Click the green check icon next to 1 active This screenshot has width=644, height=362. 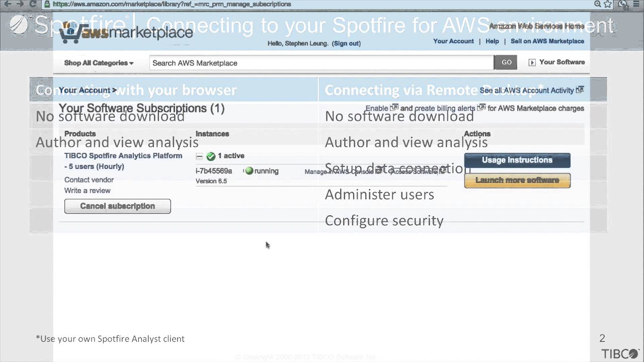pyautogui.click(x=211, y=156)
